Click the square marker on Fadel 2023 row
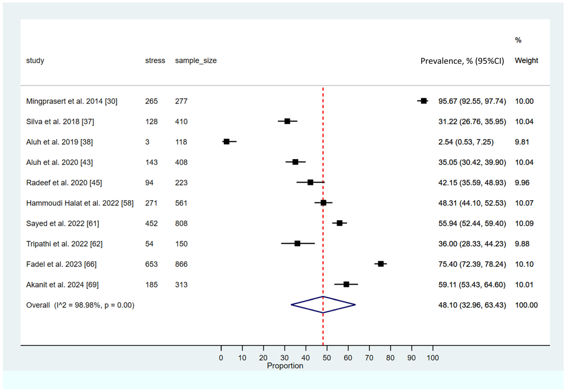The height and width of the screenshot is (392, 566). (381, 264)
